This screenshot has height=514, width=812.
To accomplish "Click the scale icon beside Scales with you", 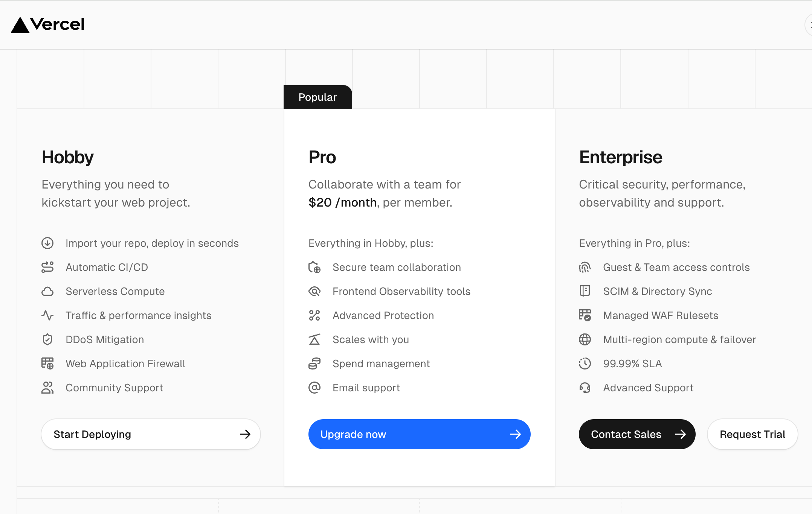I will point(314,339).
